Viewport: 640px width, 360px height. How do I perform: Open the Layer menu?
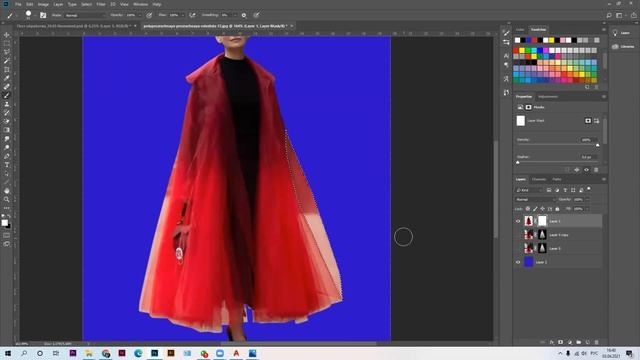pos(58,4)
